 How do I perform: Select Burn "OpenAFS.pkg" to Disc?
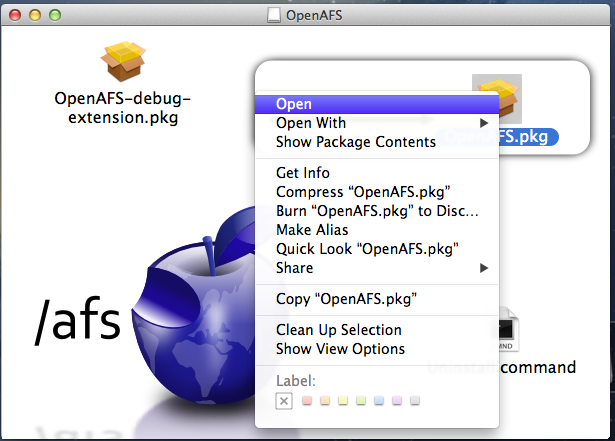coord(377,211)
